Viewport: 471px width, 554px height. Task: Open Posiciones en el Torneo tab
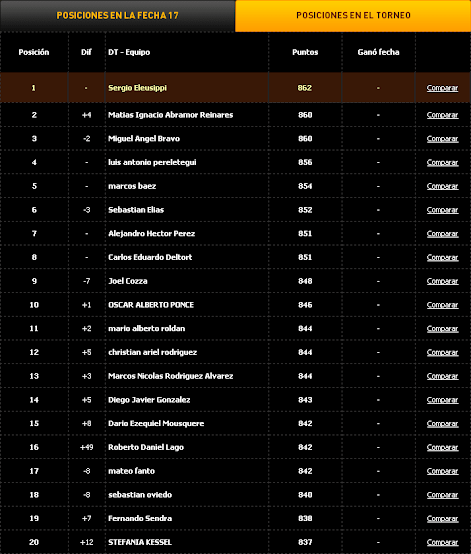353,16
